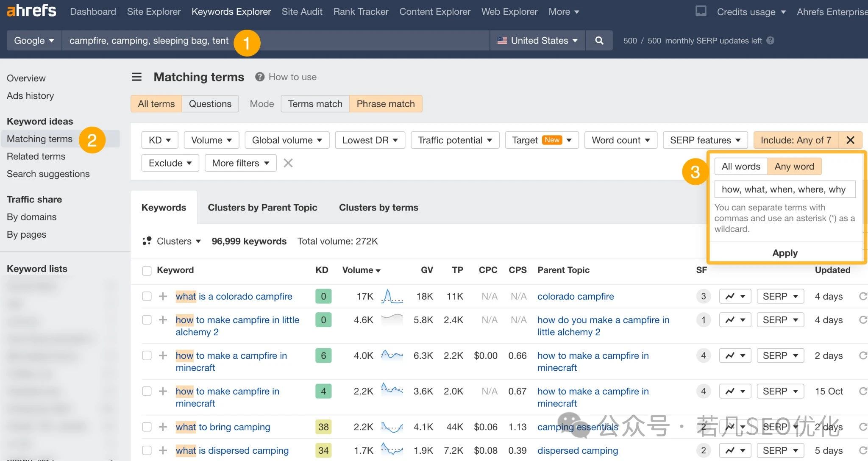The image size is (868, 461).
Task: Refresh SERP for 'what is a colorado campfire' row
Action: point(862,296)
